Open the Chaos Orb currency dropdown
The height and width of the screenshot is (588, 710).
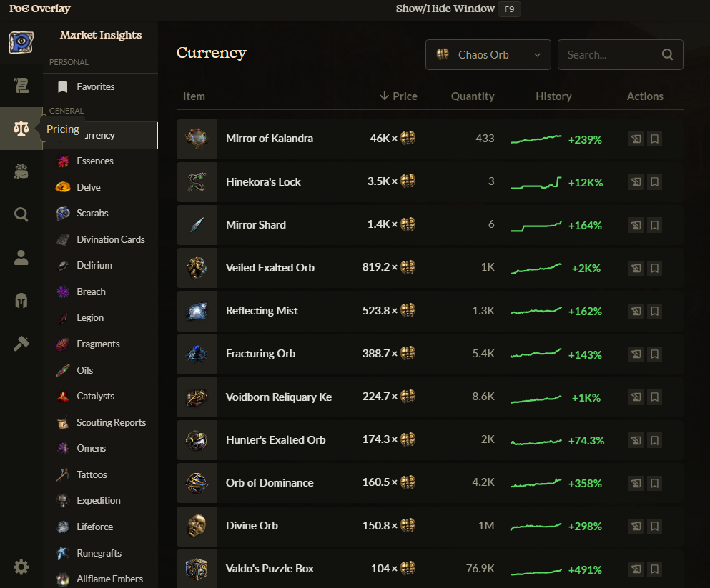click(x=488, y=55)
